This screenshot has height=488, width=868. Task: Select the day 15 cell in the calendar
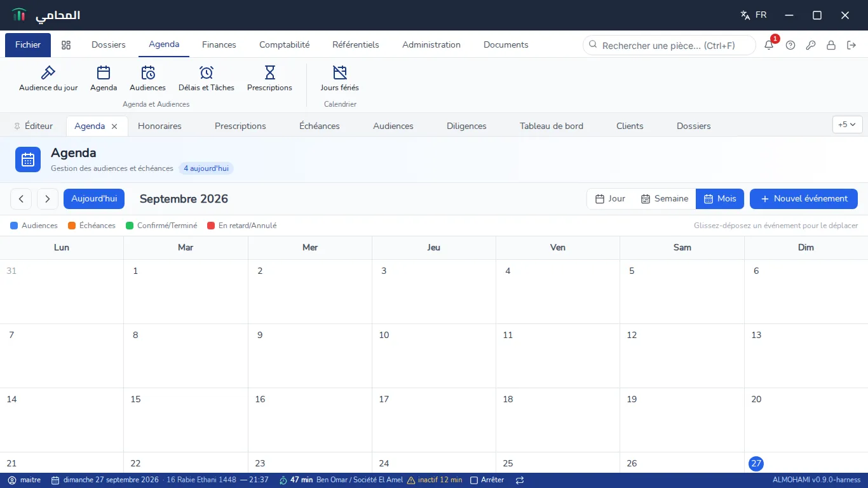[186, 420]
